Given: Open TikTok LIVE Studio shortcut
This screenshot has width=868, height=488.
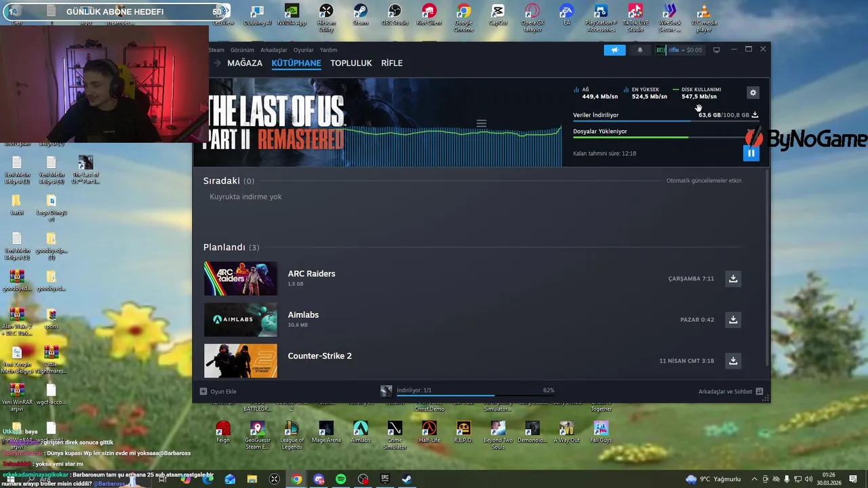Looking at the screenshot, I should click(635, 18).
